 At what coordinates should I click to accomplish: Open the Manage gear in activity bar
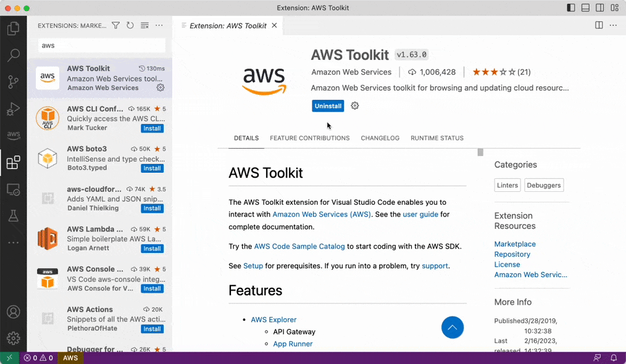click(13, 339)
